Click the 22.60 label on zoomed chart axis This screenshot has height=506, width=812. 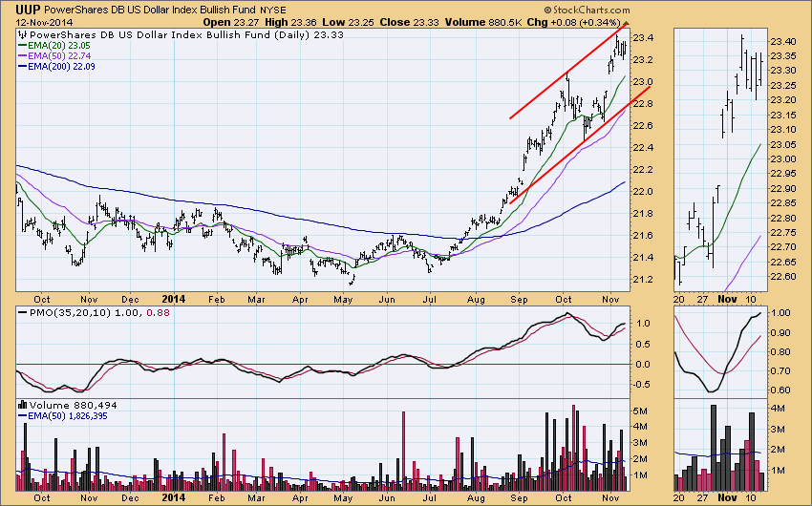(x=782, y=276)
